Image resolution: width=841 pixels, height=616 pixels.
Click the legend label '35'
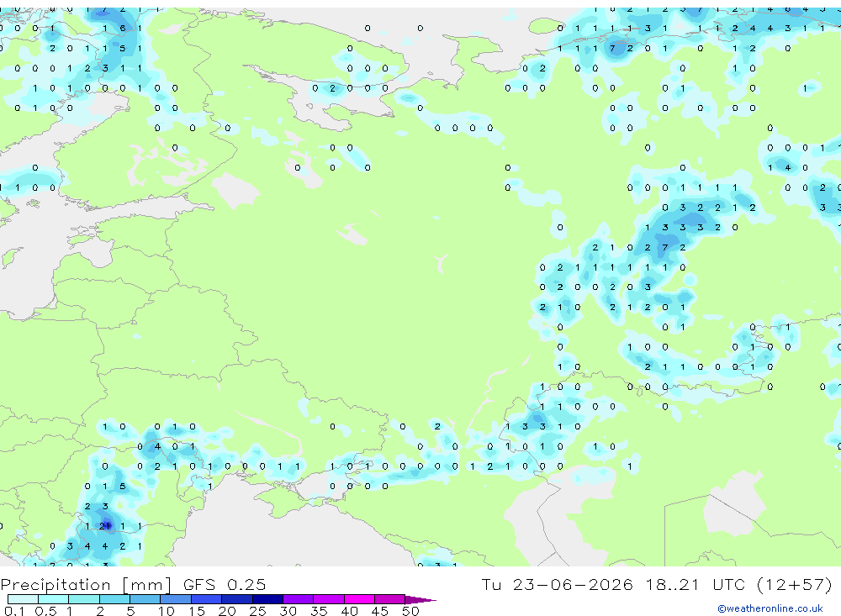click(x=319, y=611)
